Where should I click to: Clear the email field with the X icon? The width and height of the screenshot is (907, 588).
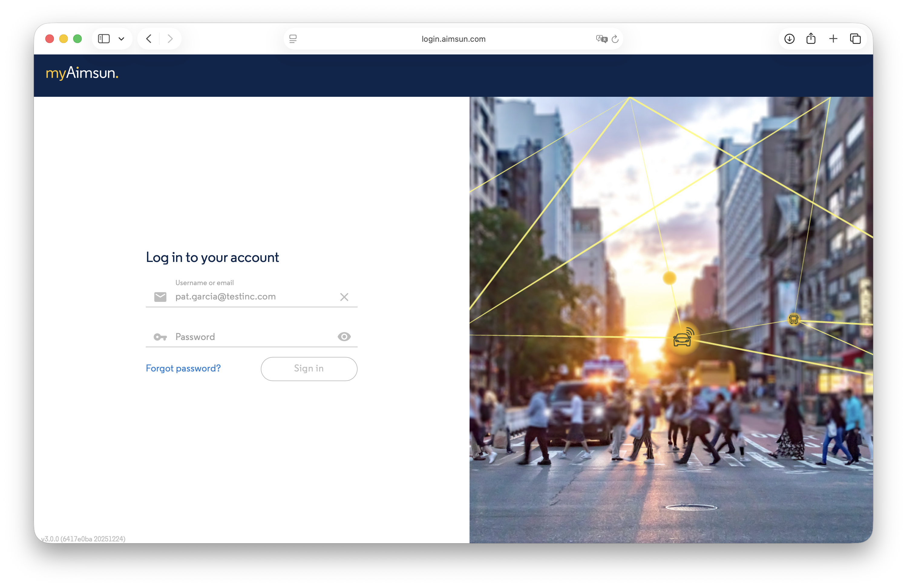(344, 297)
